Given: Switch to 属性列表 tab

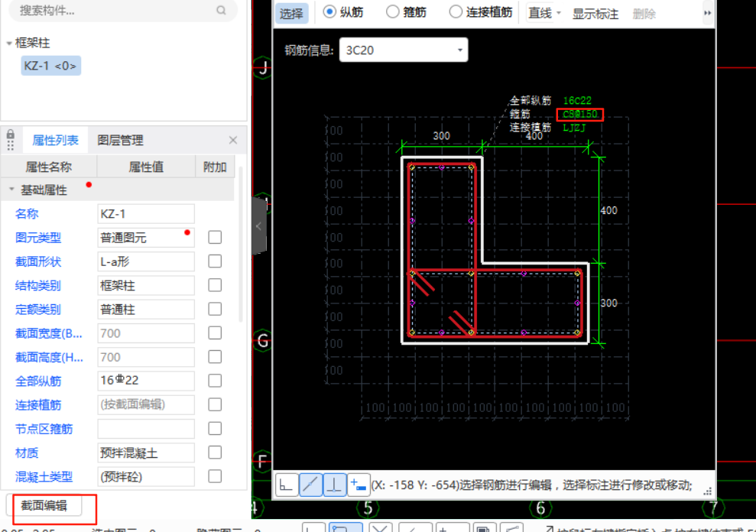Looking at the screenshot, I should pyautogui.click(x=56, y=140).
